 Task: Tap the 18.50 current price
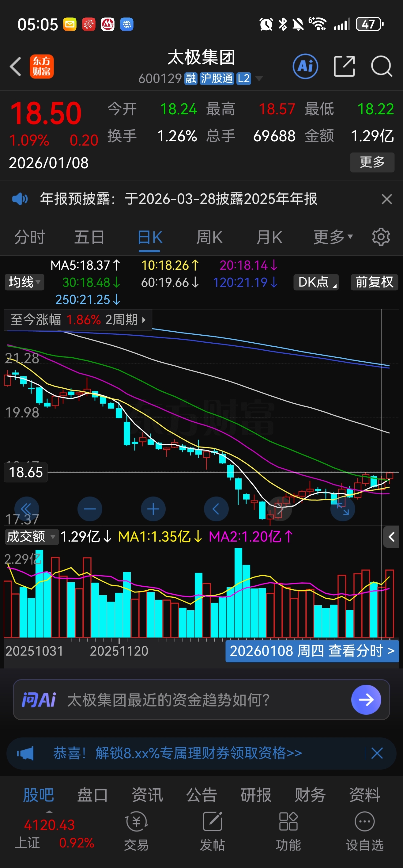click(x=46, y=113)
